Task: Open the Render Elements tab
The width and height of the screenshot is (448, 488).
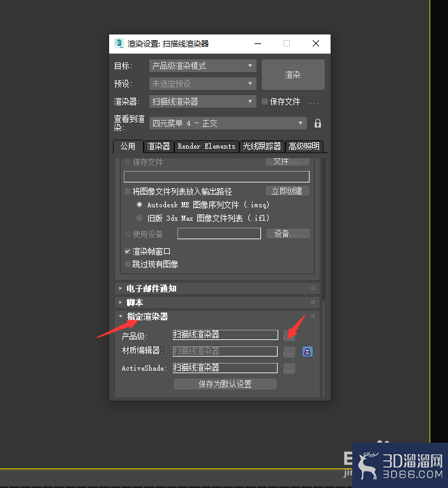Action: tap(206, 146)
